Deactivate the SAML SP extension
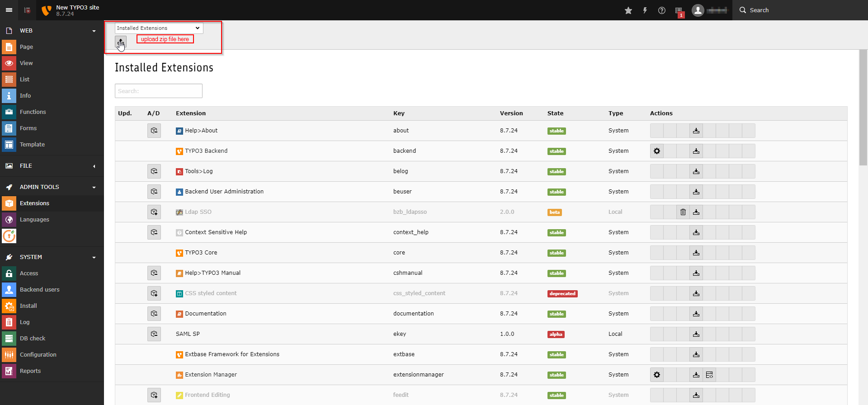 [154, 334]
